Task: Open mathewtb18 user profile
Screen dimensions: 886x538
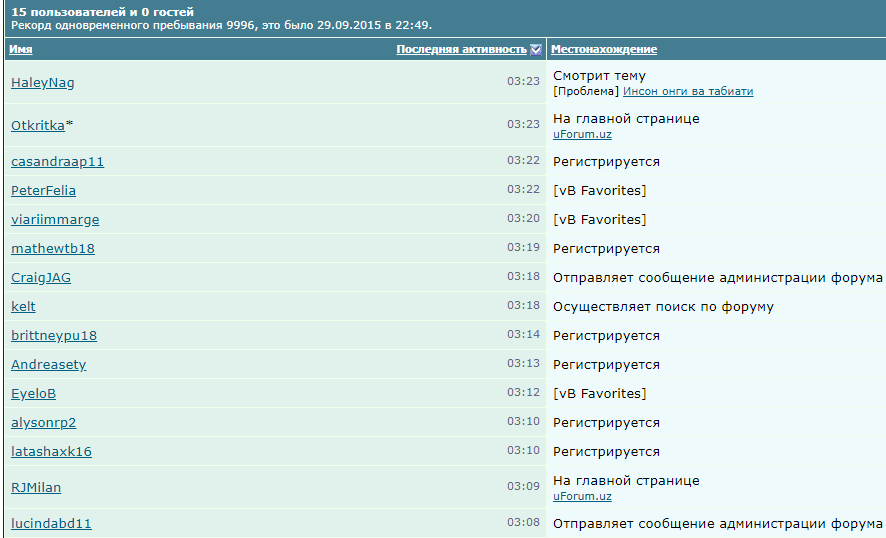Action: point(53,249)
